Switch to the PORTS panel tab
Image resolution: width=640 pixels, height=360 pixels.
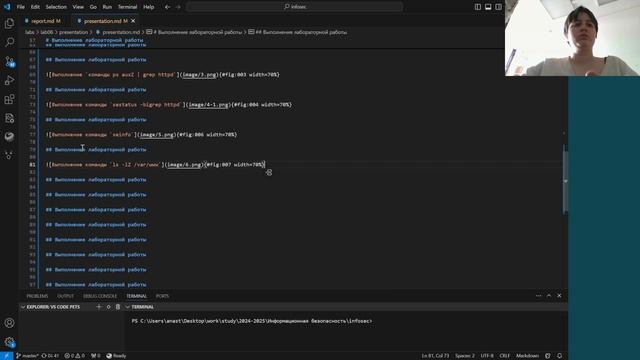pyautogui.click(x=162, y=296)
